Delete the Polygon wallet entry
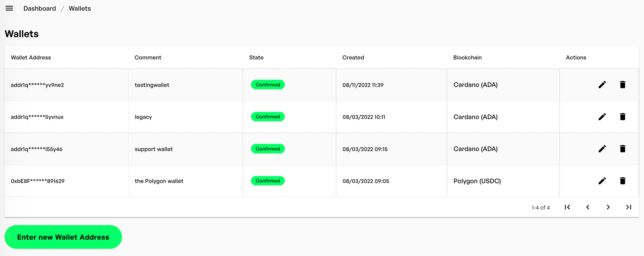 point(622,181)
